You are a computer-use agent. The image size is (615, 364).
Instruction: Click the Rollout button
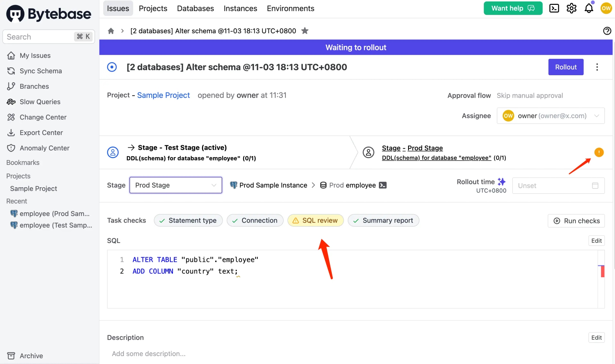click(x=566, y=67)
